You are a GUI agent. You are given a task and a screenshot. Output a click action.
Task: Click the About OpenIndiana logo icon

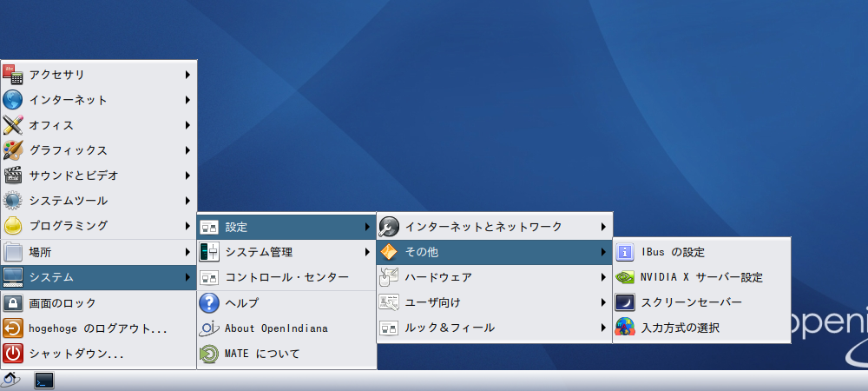click(x=208, y=328)
